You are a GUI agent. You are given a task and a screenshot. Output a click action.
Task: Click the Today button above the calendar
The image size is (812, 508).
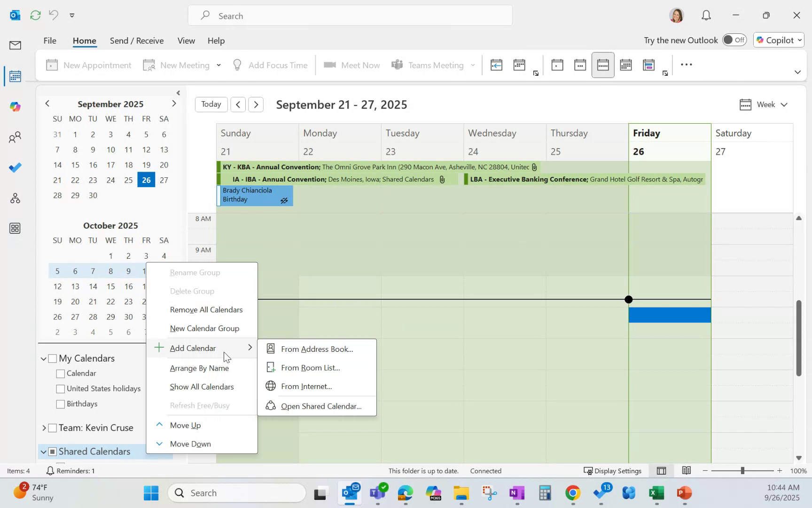(211, 104)
